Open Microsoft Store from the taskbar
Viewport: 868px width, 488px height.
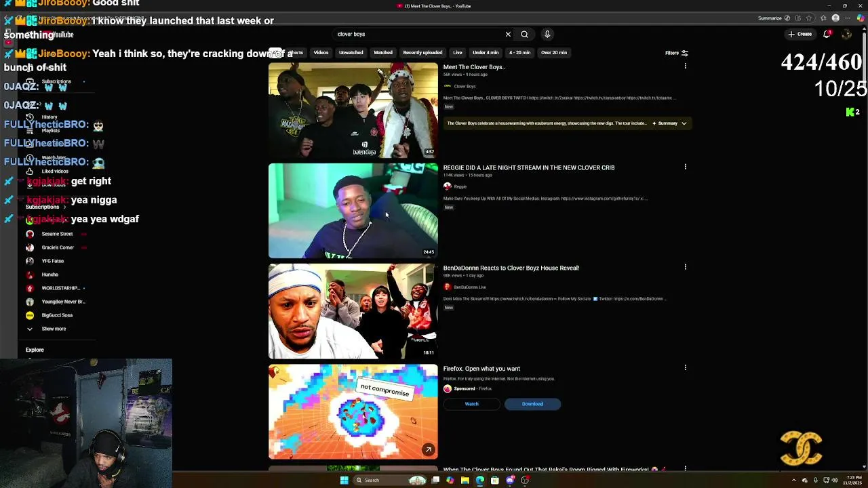point(495,480)
